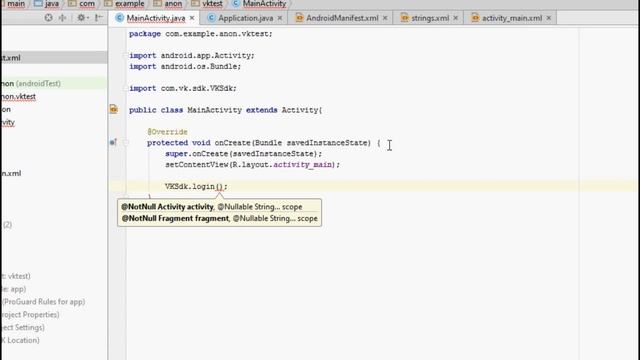Select the ': vktest)' gradle entry
The width and height of the screenshot is (640, 360).
pos(16,276)
